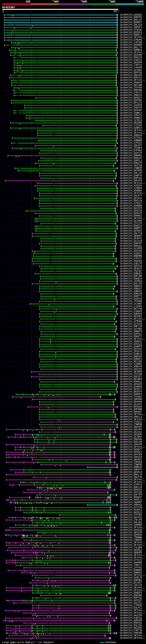The width and height of the screenshot is (146, 644).
Task: Select the UniRef100_A7QSA1 label
Action: click(x=131, y=30)
